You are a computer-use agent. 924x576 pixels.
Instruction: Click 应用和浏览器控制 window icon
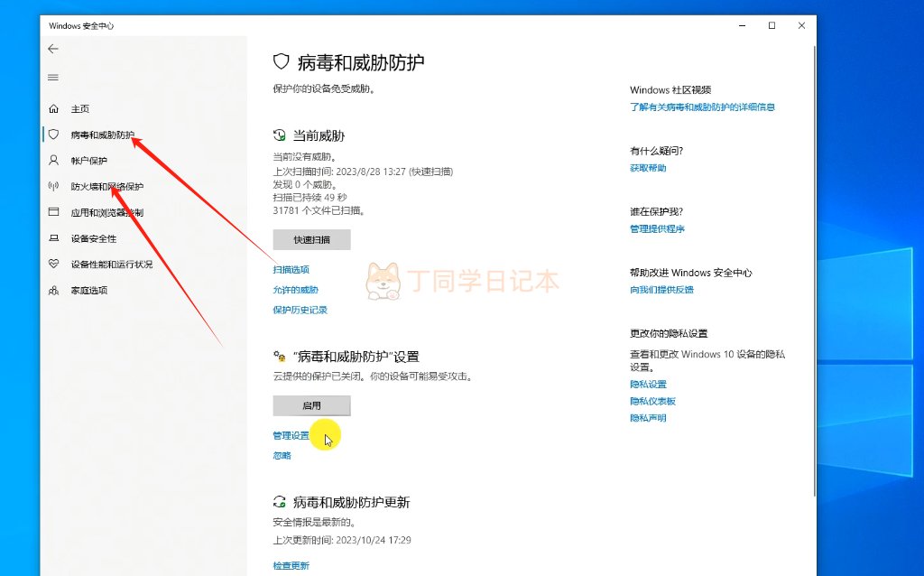[53, 213]
